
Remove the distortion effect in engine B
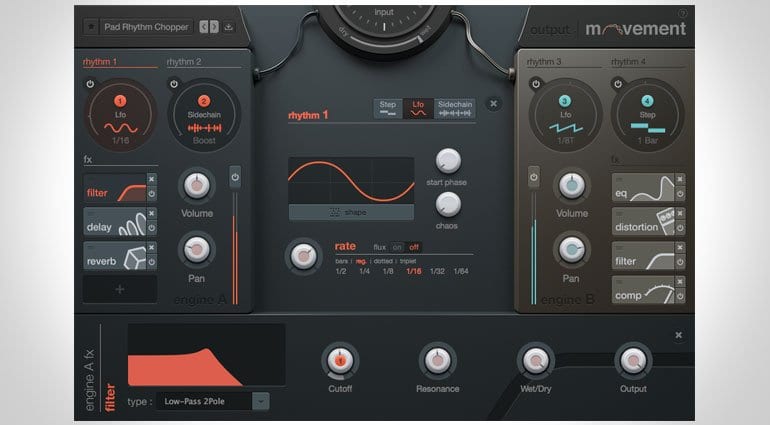(x=680, y=213)
